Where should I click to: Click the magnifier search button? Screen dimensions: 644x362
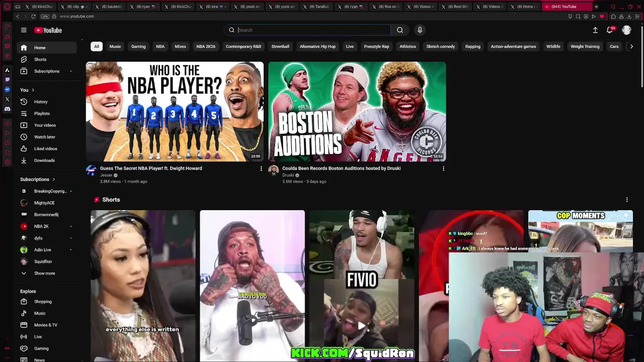click(400, 30)
